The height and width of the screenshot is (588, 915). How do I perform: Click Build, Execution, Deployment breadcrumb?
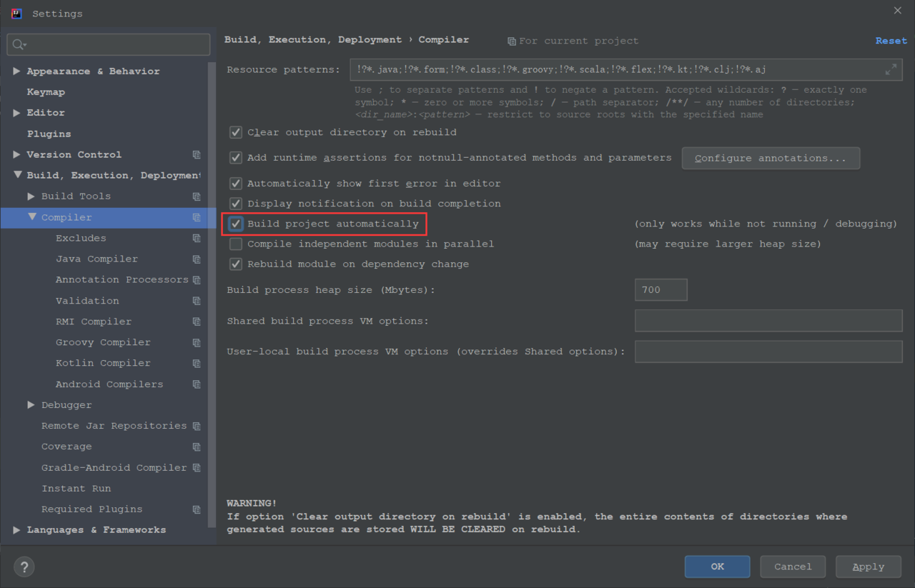[x=313, y=40]
